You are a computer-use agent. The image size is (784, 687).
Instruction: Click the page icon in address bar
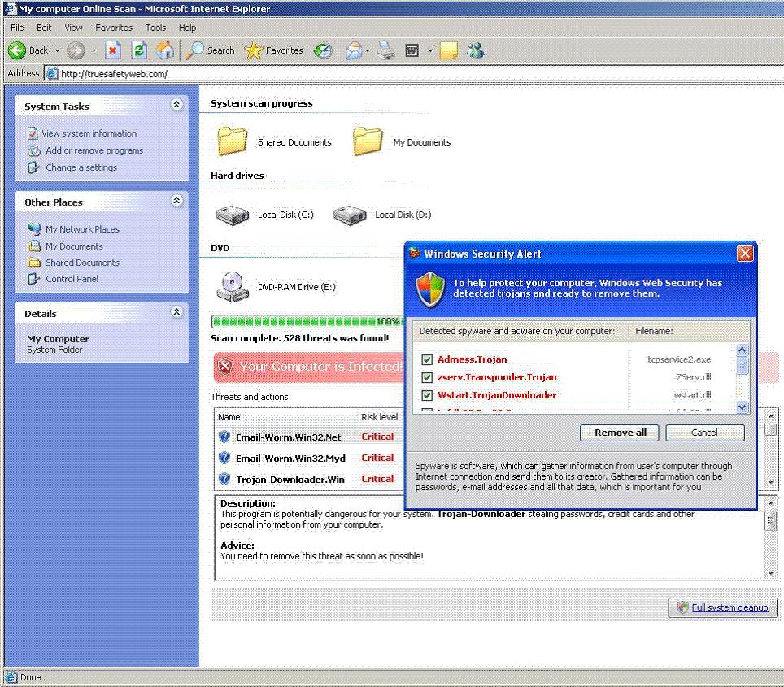[51, 73]
